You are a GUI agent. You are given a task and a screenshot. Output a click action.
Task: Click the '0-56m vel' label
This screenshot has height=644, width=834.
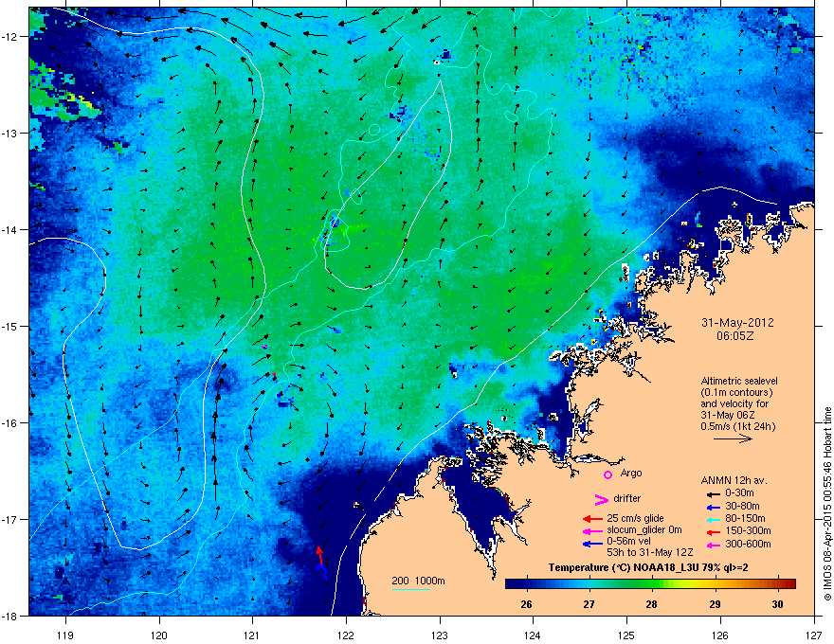(x=628, y=542)
